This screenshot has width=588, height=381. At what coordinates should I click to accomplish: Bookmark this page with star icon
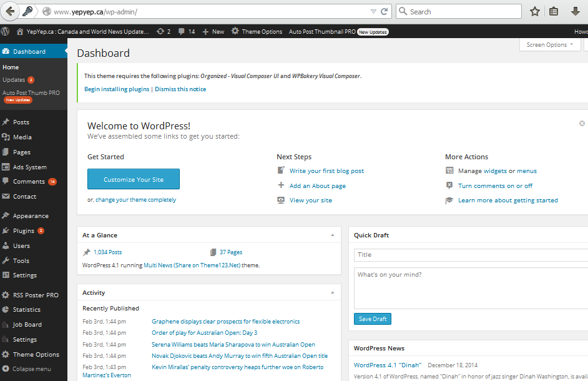(535, 12)
